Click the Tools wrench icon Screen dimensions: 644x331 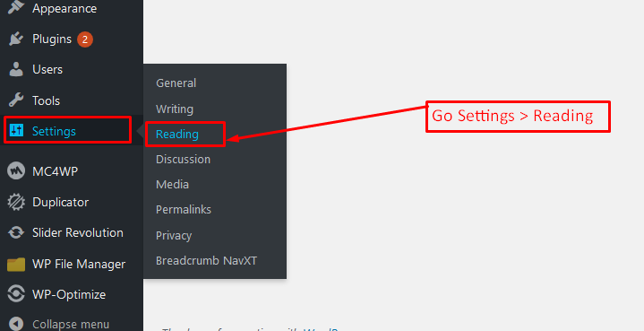click(16, 100)
